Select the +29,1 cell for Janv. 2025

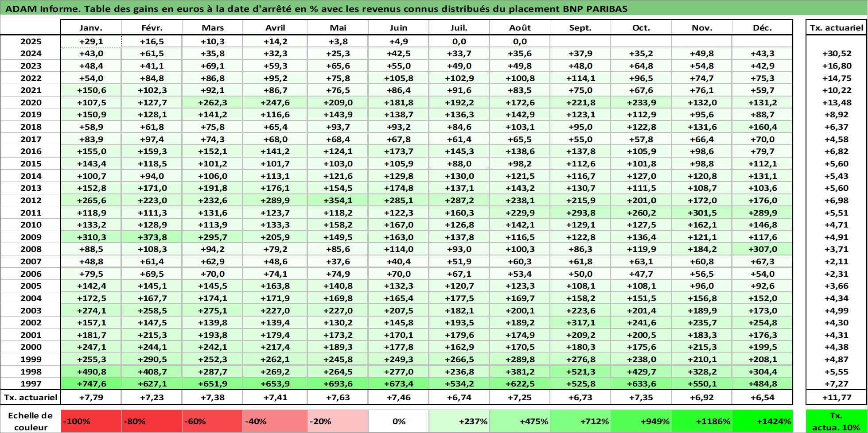click(x=91, y=42)
